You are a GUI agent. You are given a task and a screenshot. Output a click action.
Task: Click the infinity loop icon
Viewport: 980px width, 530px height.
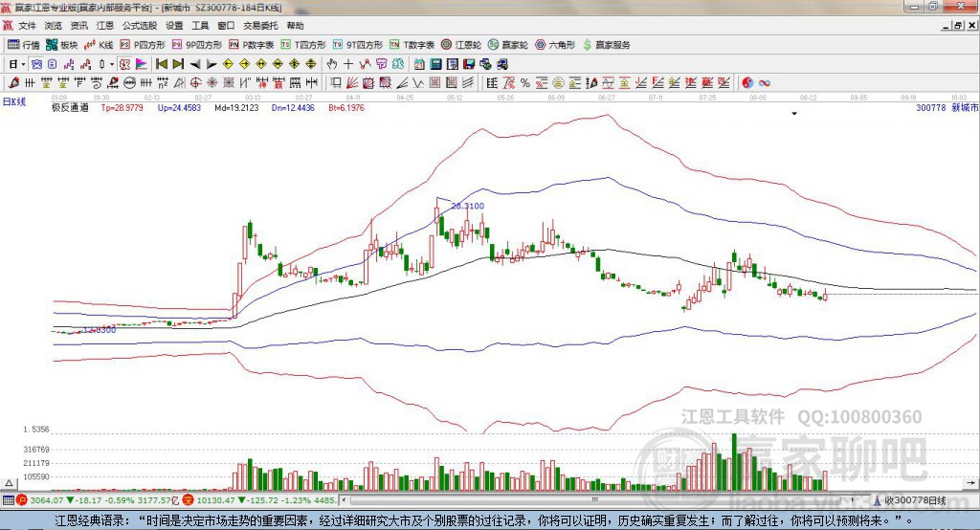click(x=765, y=82)
